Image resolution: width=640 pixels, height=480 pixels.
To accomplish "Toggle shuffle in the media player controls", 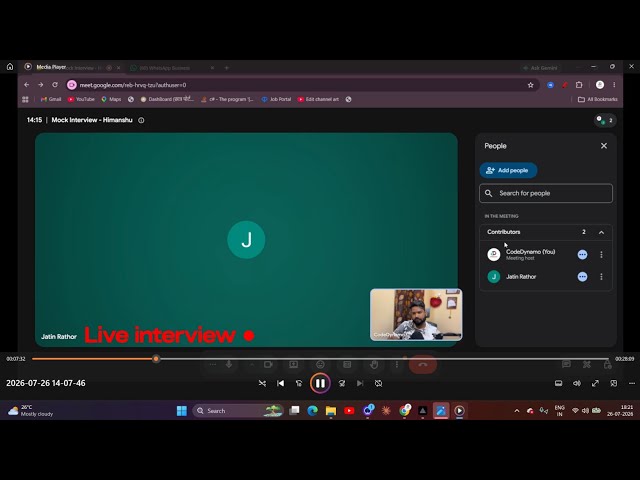I will [262, 383].
